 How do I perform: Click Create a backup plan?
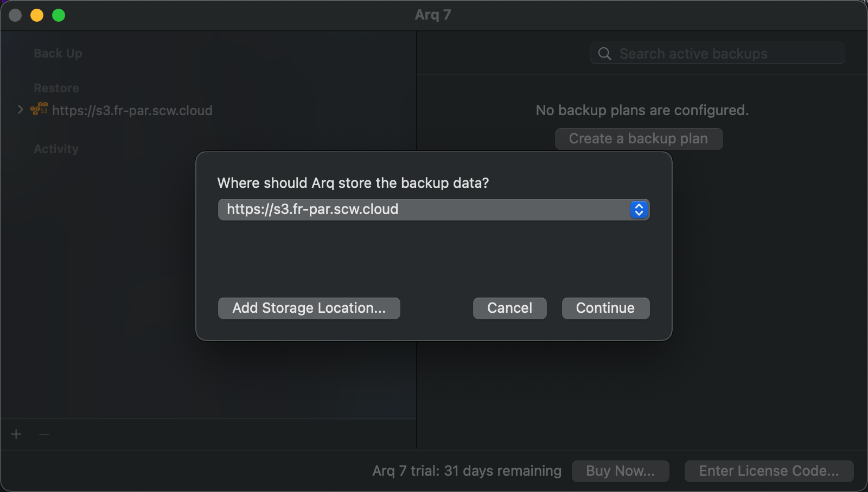639,139
